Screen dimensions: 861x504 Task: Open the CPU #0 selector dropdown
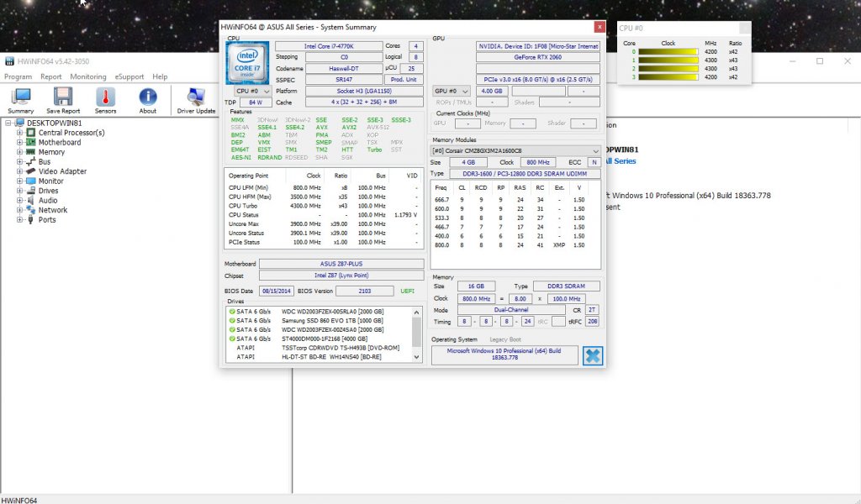252,91
